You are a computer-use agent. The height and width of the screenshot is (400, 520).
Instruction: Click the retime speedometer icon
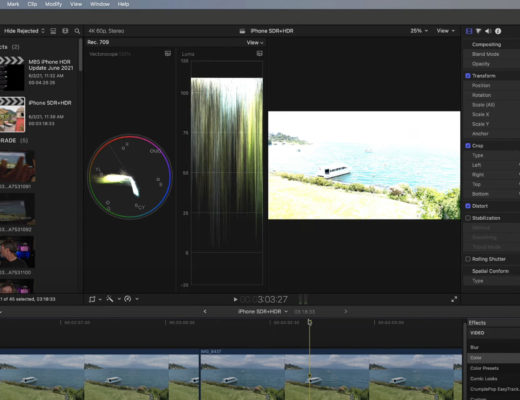click(x=128, y=299)
